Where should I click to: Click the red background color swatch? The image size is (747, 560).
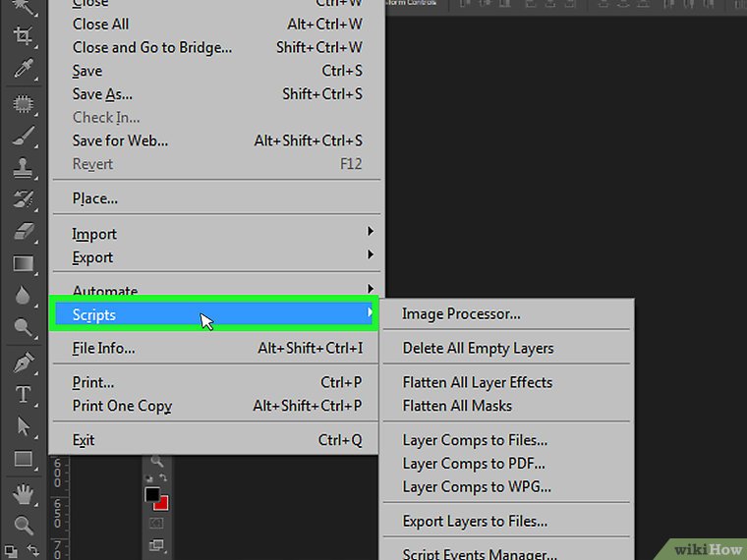162,503
